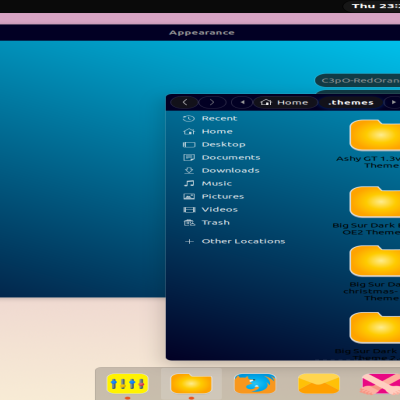
Task: Go forward with the right chevron button
Action: (212, 102)
